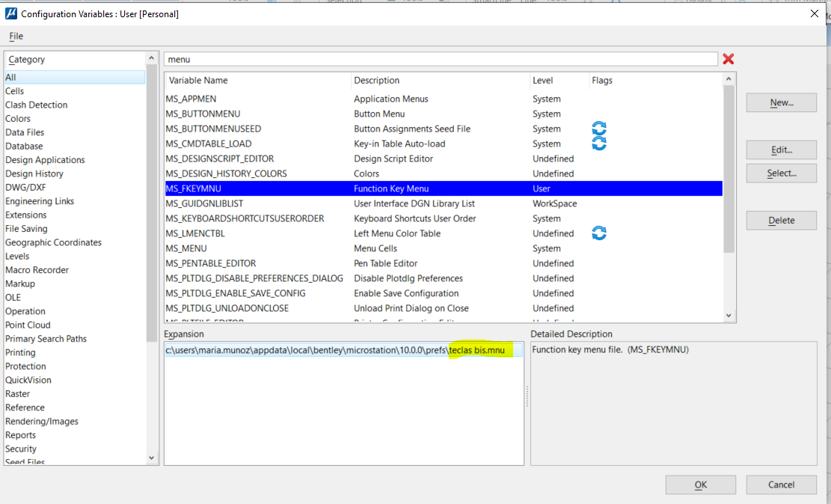The height and width of the screenshot is (504, 831).
Task: Select the Point Cloud category
Action: (x=75, y=325)
